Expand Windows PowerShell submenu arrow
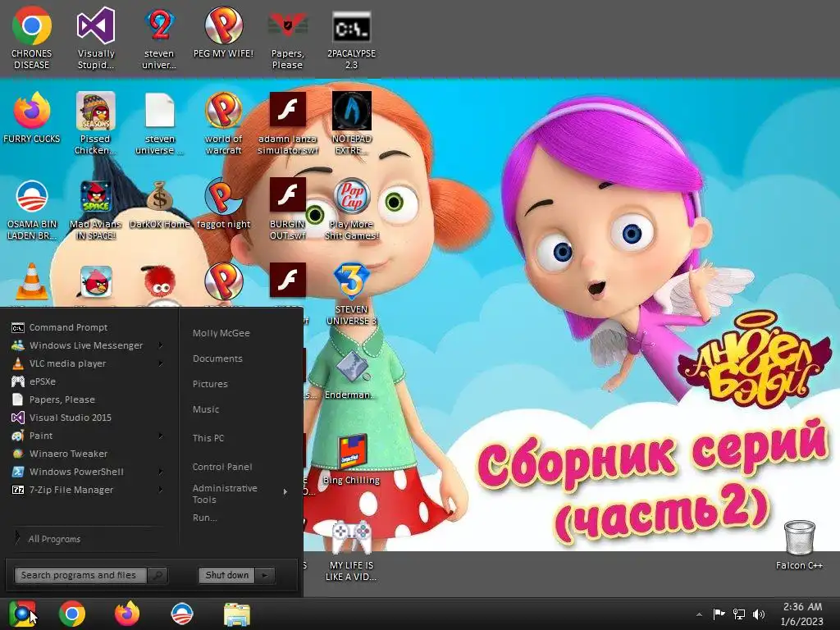 tap(160, 472)
